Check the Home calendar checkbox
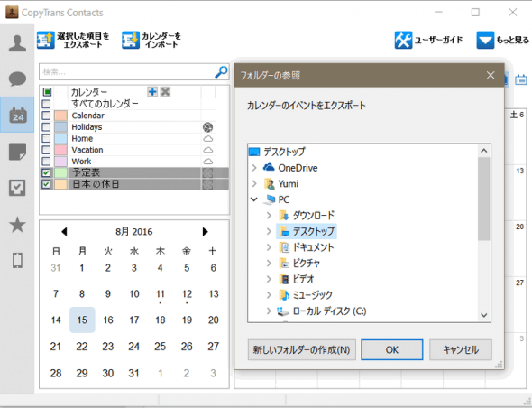Image resolution: width=532 pixels, height=408 pixels. point(47,139)
